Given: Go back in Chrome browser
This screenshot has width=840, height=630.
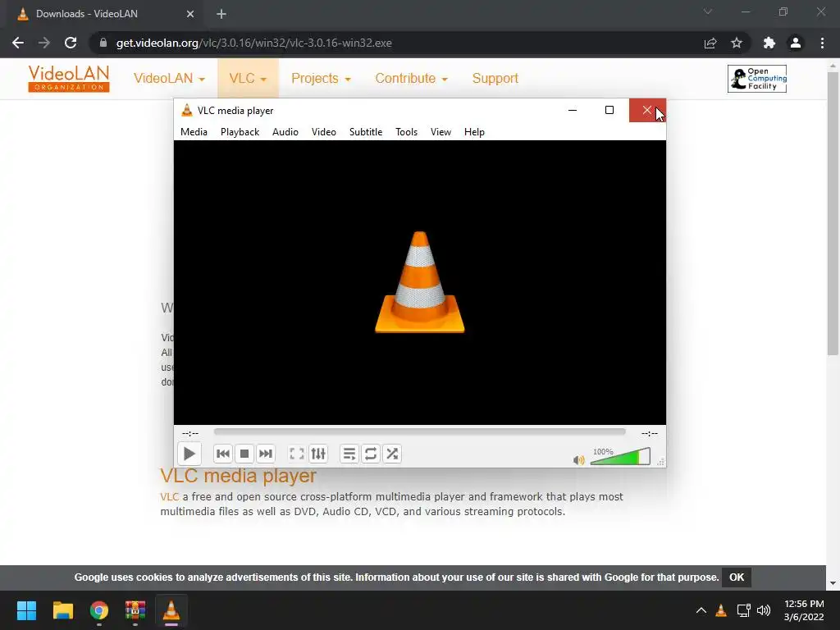Looking at the screenshot, I should (x=18, y=43).
